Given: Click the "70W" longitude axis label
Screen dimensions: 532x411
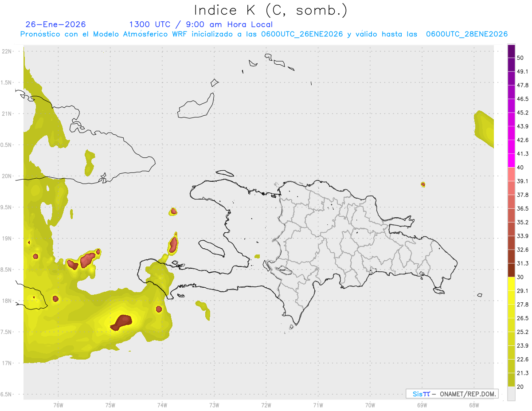Looking at the screenshot, I should (370, 405).
